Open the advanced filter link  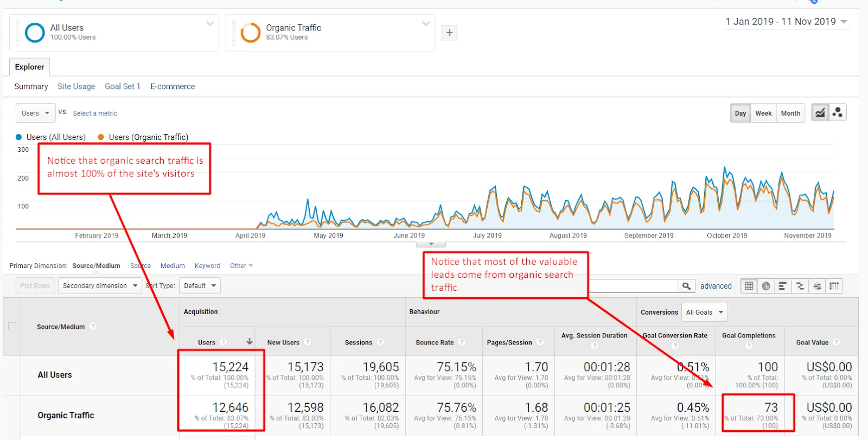coord(716,286)
